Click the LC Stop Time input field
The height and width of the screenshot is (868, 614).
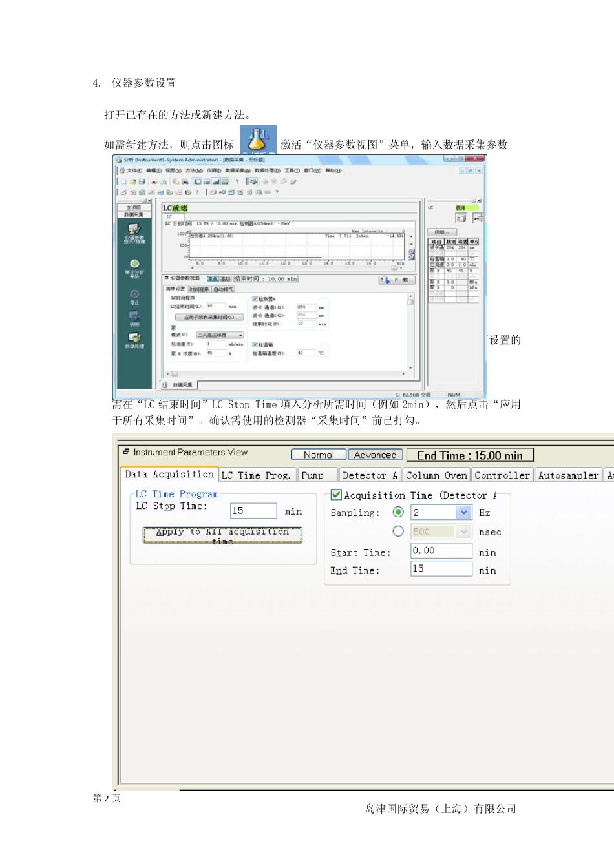click(x=253, y=511)
